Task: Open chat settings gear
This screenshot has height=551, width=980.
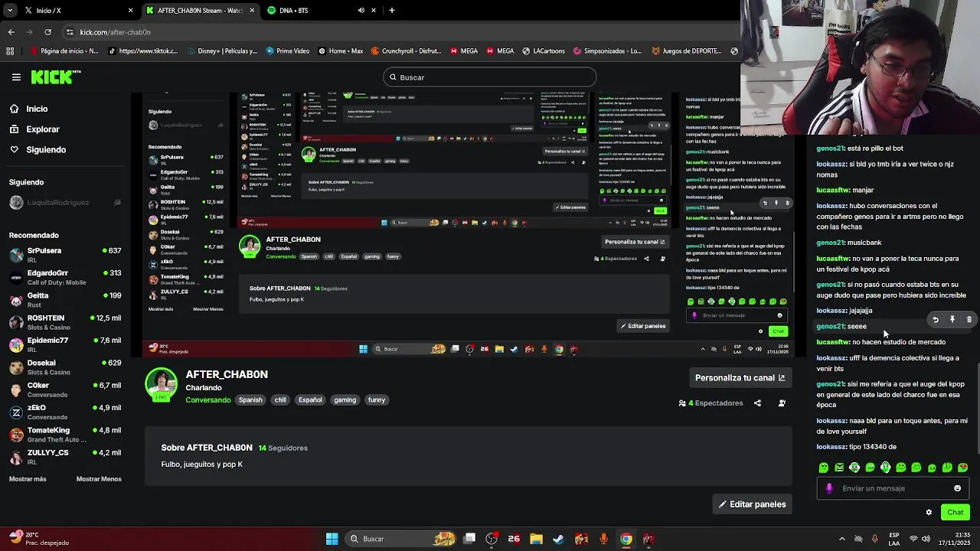Action: tap(929, 513)
